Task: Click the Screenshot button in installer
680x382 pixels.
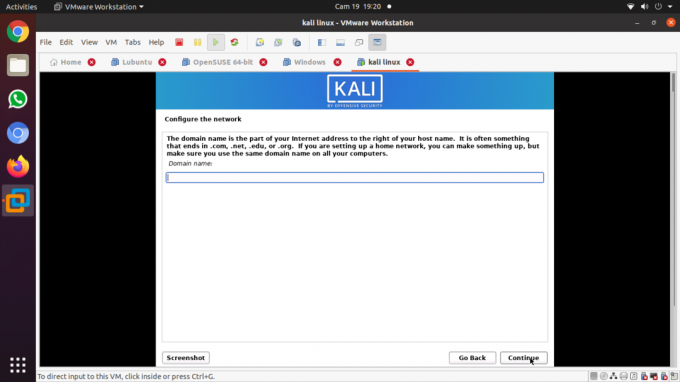Action: click(186, 358)
